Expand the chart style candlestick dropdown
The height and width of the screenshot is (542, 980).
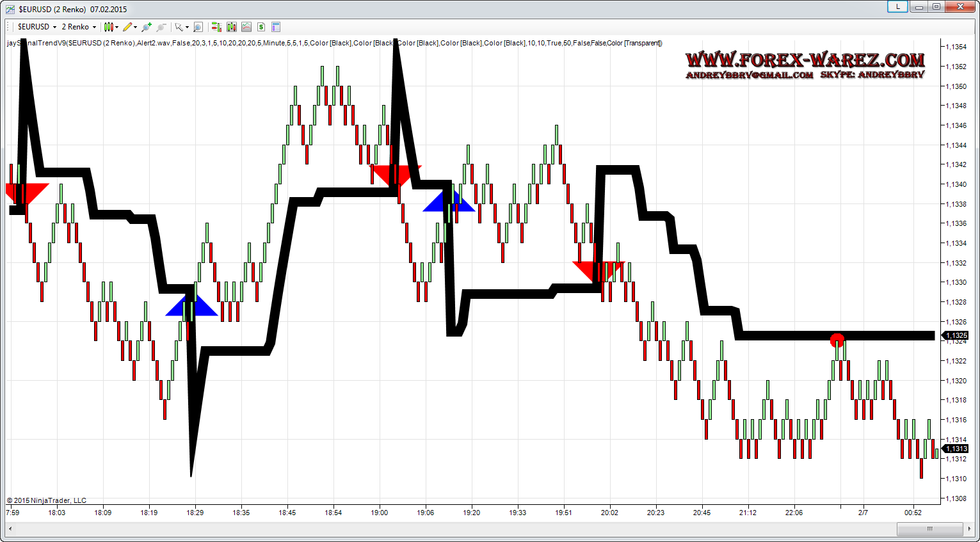coord(111,27)
